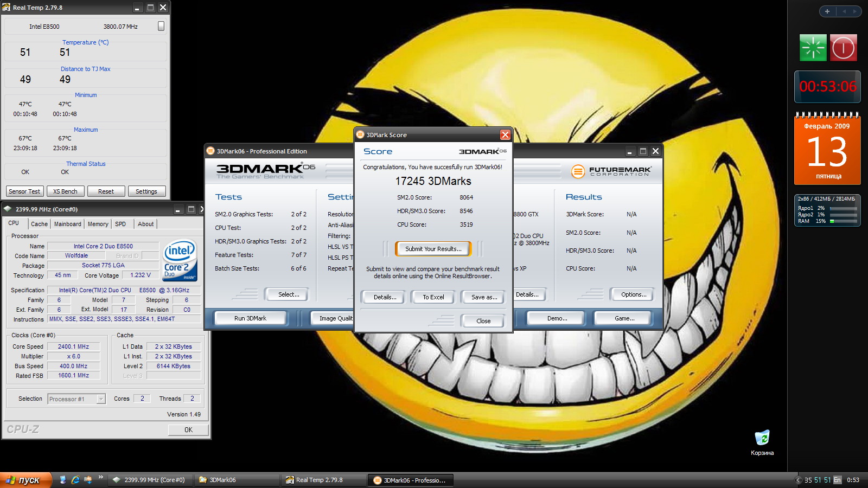Click the third quick launch icon beside Internet Explorer

(x=88, y=480)
